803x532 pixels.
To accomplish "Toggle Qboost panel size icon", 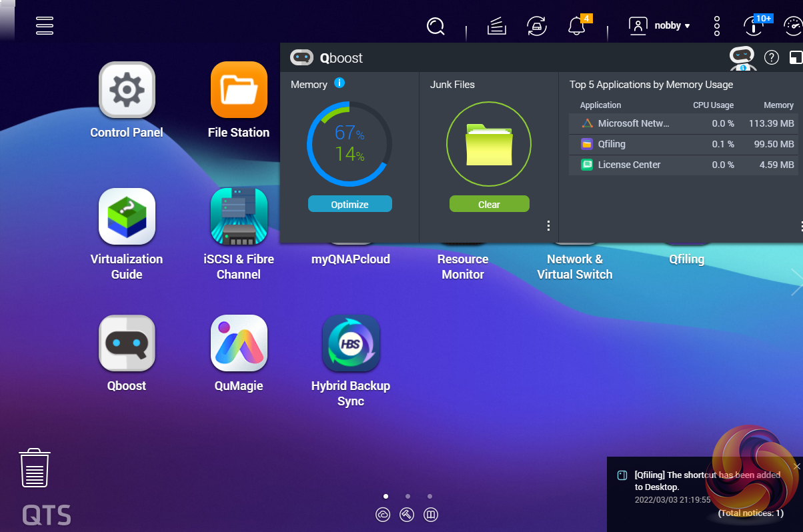I will (x=796, y=58).
